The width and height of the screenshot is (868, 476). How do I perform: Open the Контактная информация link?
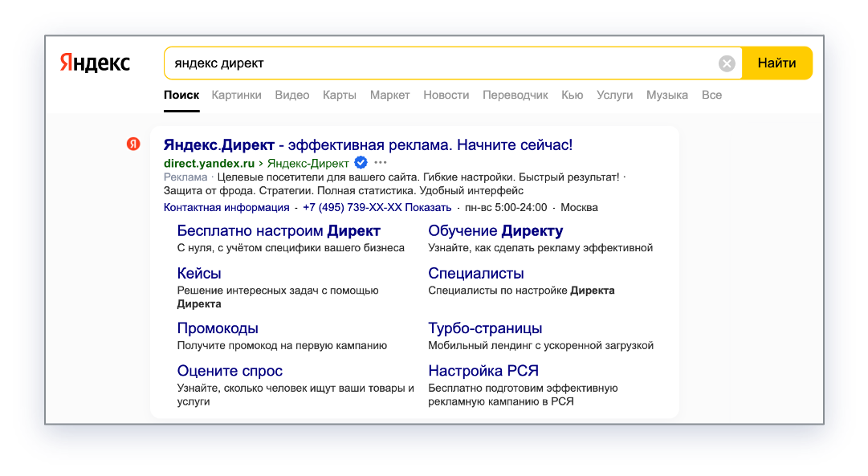pos(226,207)
